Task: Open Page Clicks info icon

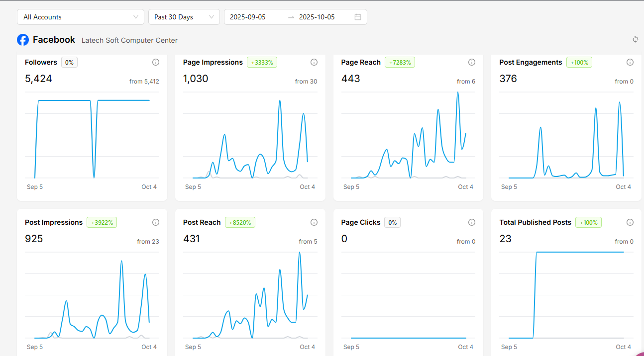Action: (472, 222)
